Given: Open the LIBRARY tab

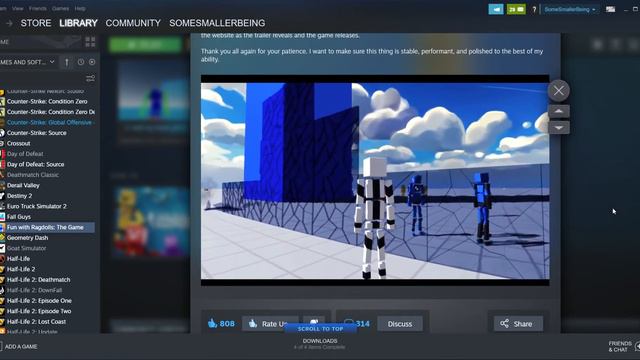Looking at the screenshot, I should point(78,23).
